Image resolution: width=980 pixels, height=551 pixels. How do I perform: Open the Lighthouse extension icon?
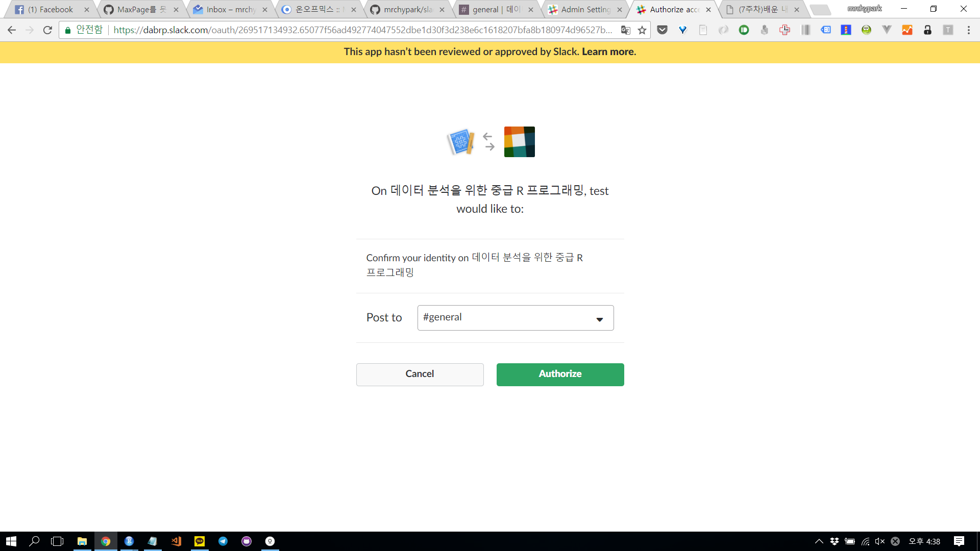pos(846,30)
